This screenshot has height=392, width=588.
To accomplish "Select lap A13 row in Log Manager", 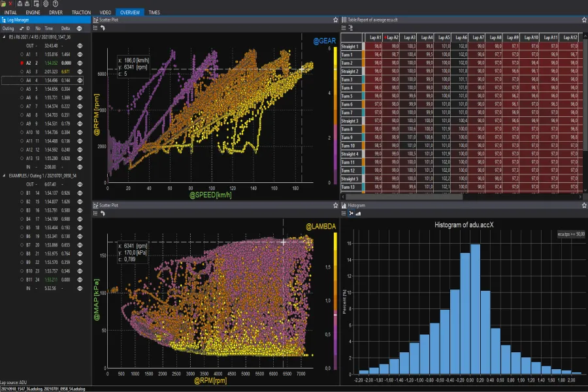I will coord(42,158).
